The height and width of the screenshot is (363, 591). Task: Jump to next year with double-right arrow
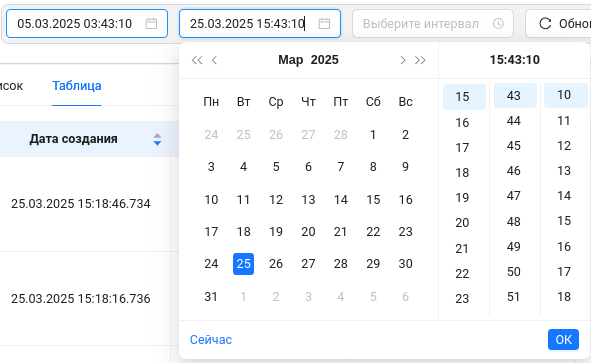(x=420, y=60)
